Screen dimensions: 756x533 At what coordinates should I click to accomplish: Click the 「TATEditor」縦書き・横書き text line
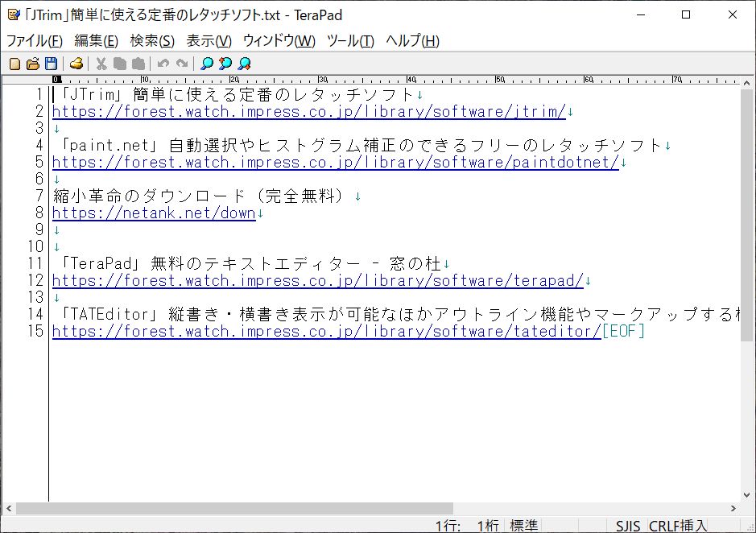(397, 314)
